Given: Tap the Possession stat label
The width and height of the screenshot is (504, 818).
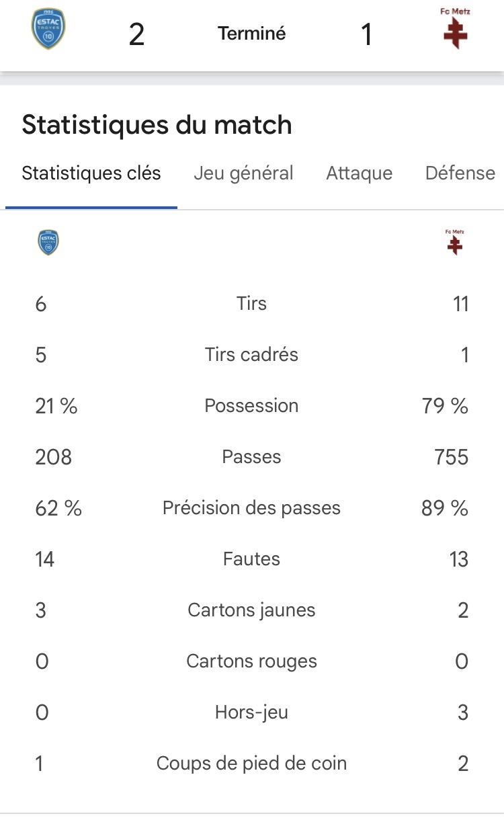Looking at the screenshot, I should 251,406.
